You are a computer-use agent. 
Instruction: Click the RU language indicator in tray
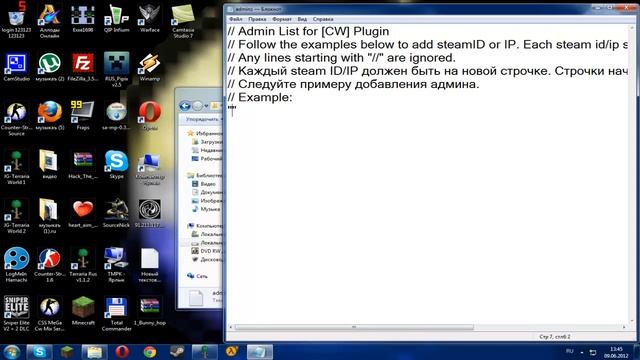570,351
